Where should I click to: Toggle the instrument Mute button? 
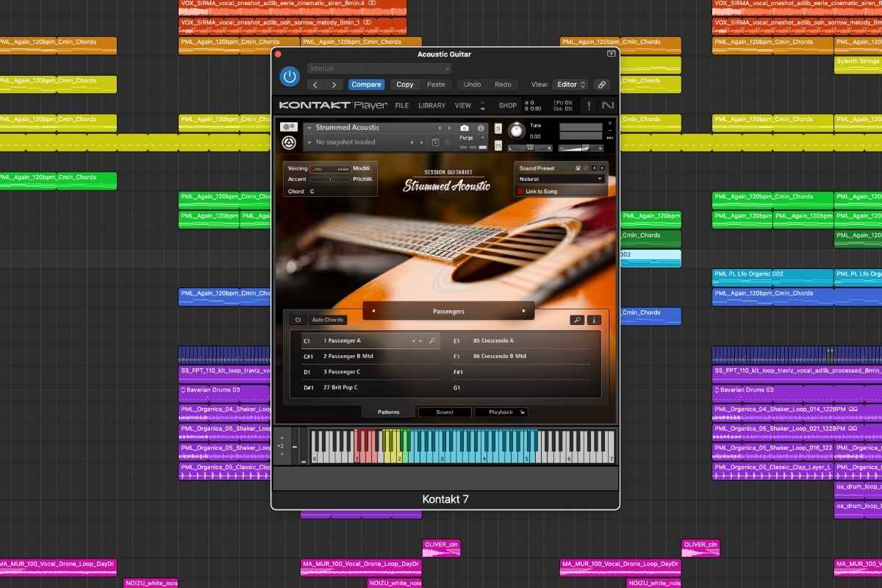click(498, 146)
